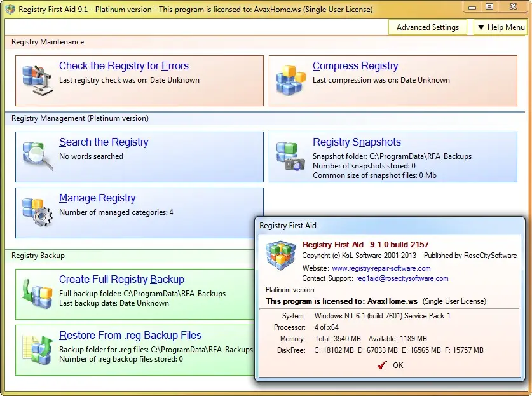
Task: Start Create Full Registry Backup
Action: pyautogui.click(x=121, y=279)
